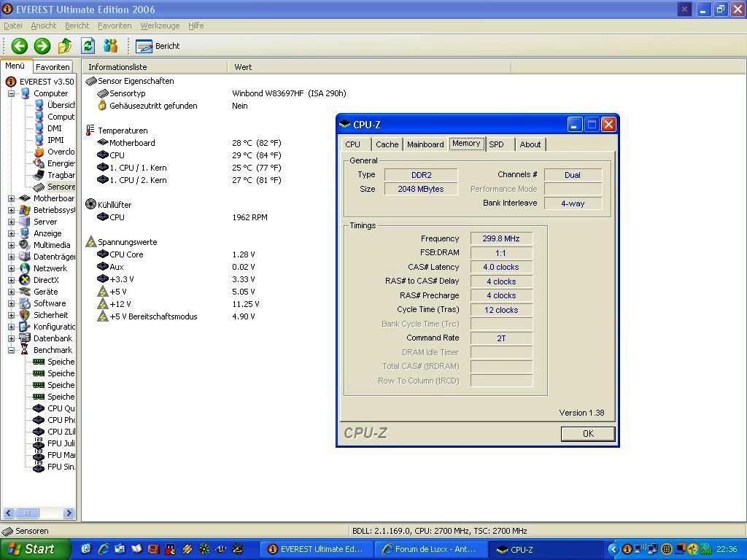Expand the Netzwerk tree node

[11, 268]
